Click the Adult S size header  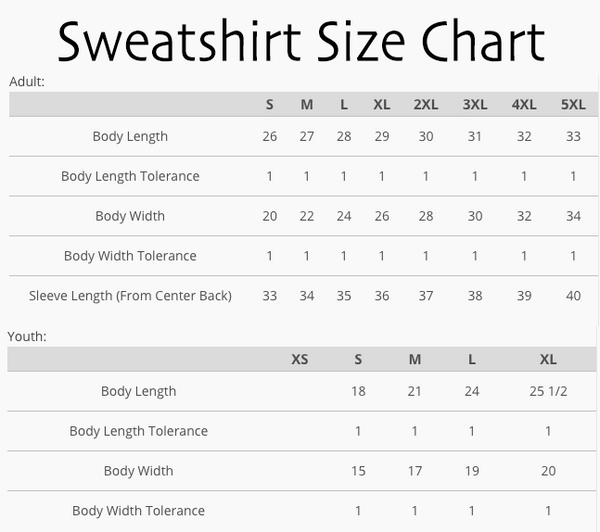pos(269,104)
